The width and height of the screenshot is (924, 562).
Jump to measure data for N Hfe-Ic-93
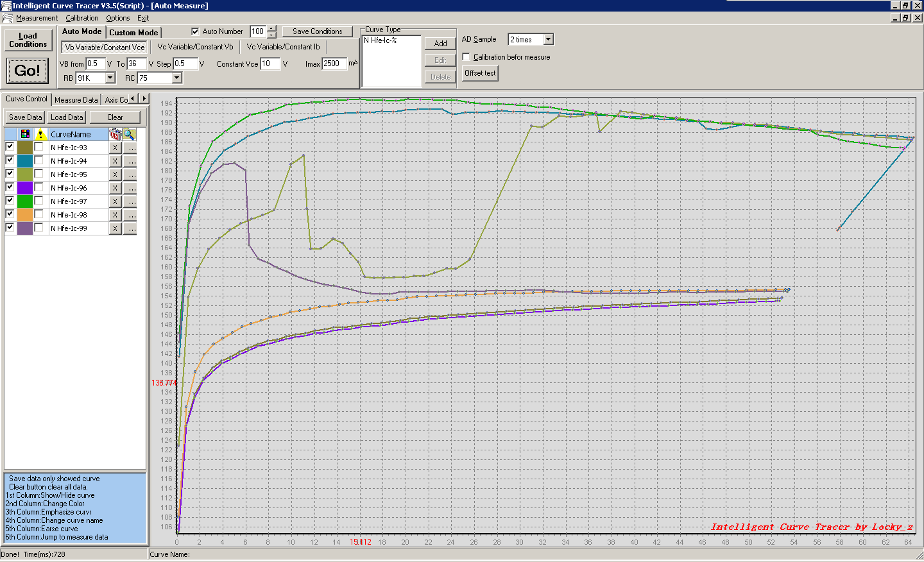130,148
